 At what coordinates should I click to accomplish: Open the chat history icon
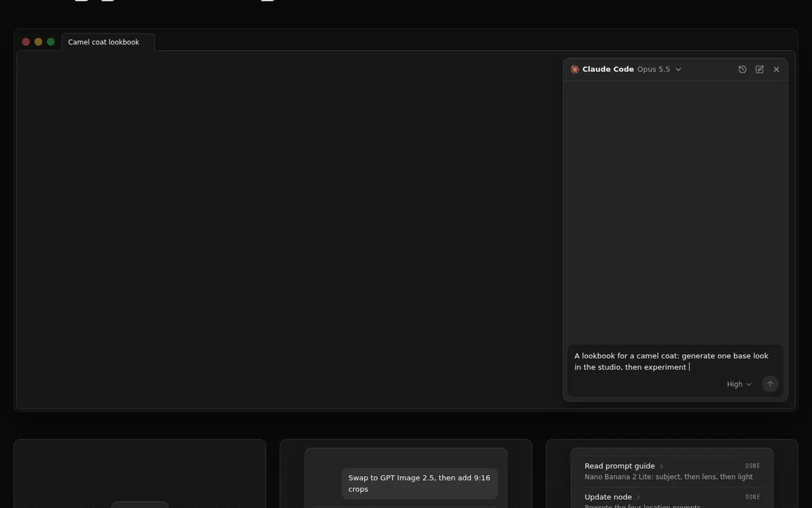tap(742, 69)
